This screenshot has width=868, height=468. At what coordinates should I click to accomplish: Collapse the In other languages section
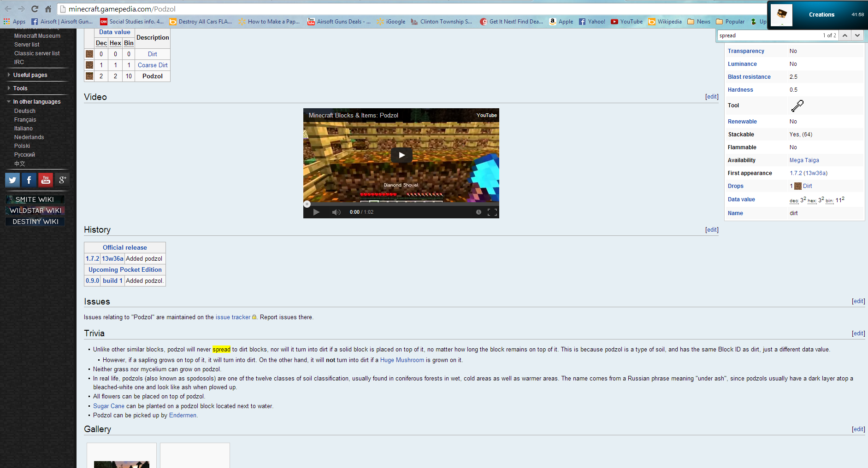click(36, 102)
